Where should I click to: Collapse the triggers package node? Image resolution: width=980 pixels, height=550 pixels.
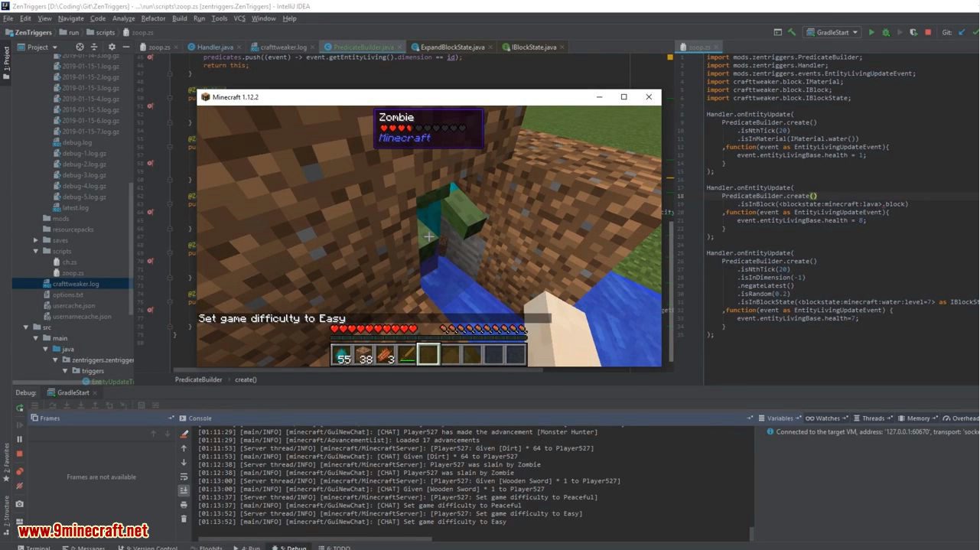(x=64, y=371)
